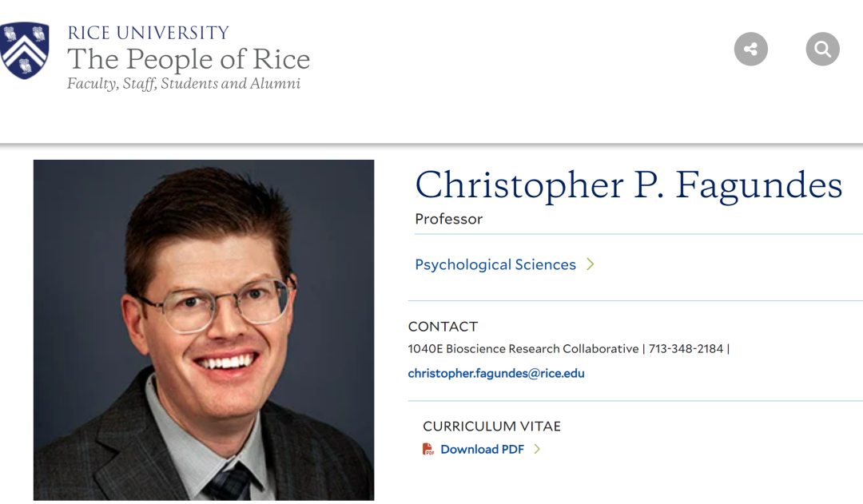
Task: Click the CONTACT section heading
Action: tap(443, 327)
